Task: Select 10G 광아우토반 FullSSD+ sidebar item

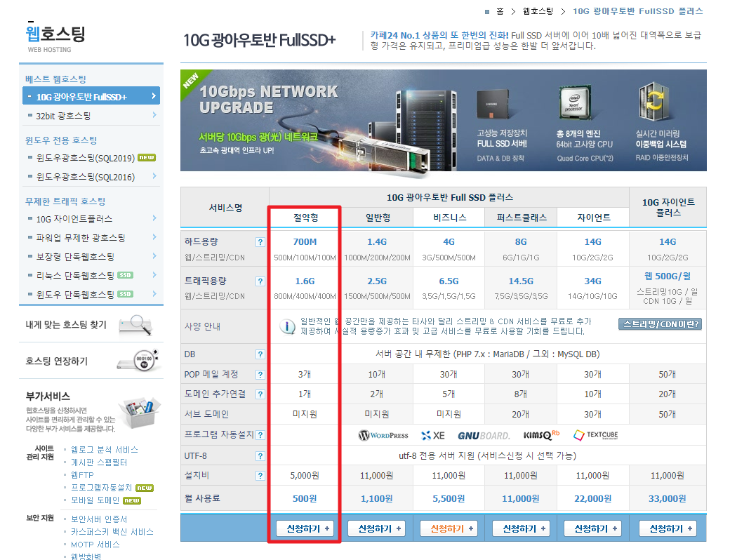Action: pos(91,96)
